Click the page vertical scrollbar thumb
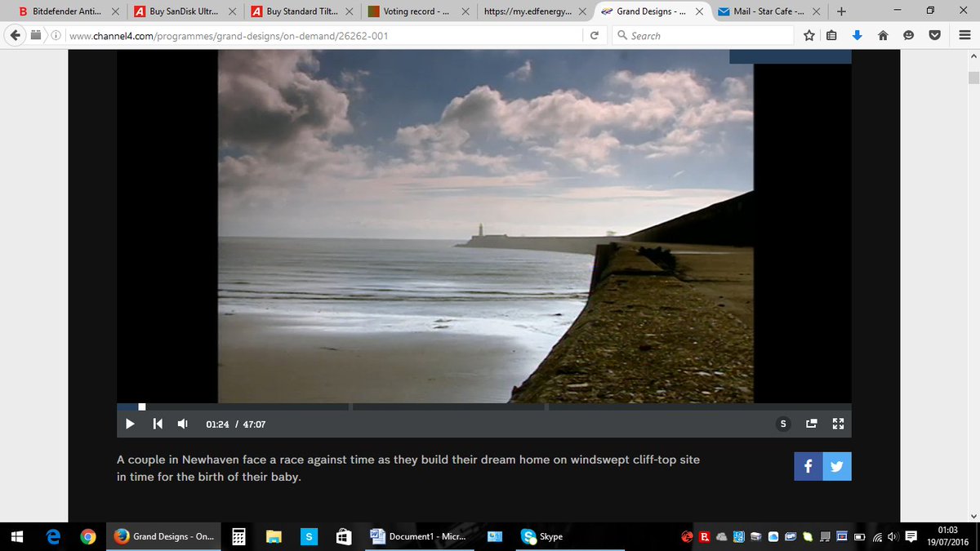Viewport: 980px width, 551px height. (973, 78)
